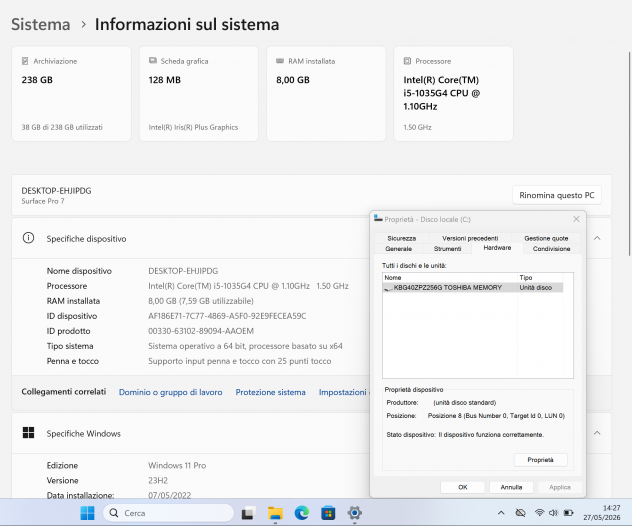This screenshot has width=632, height=526.
Task: Switch to Gestione quote tab
Action: click(546, 238)
